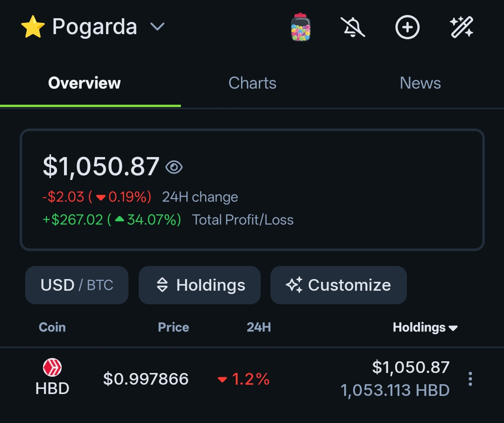504x423 pixels.
Task: Toggle currency display USD / BTC
Action: coord(77,285)
